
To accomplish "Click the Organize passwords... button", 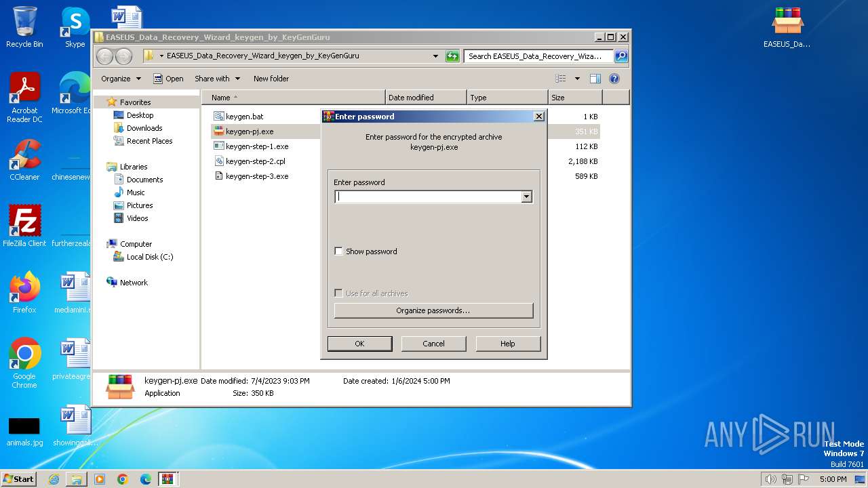I will pyautogui.click(x=433, y=310).
